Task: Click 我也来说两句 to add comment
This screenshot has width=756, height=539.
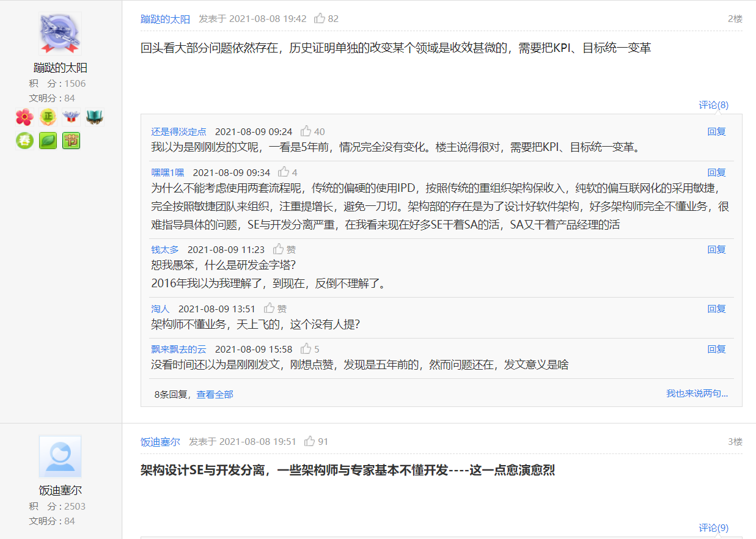Action: coord(697,394)
